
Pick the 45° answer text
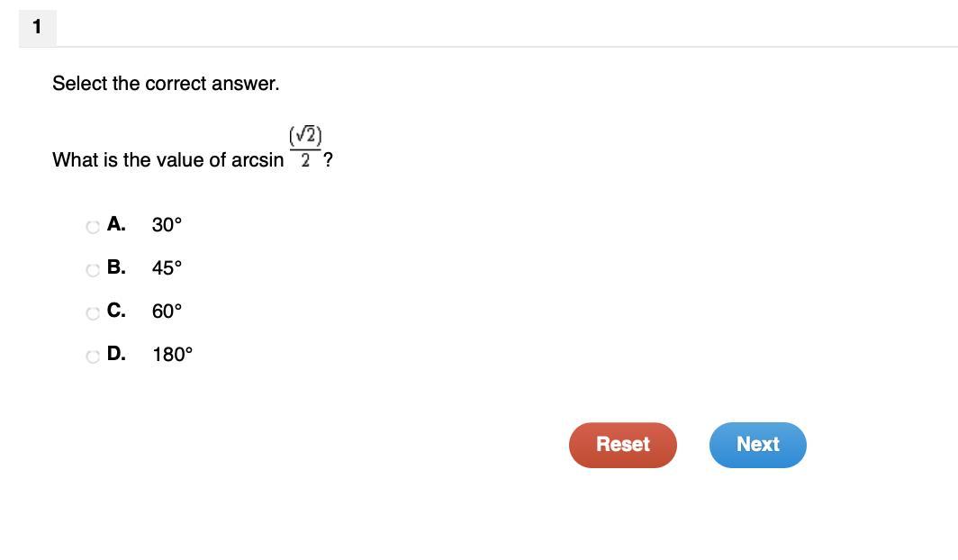pos(167,268)
